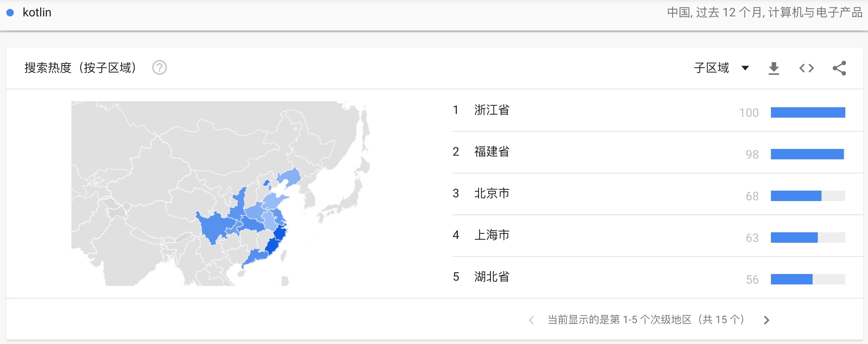Image resolution: width=868 pixels, height=344 pixels.
Task: Click the 浙江省 blue value bar
Action: click(808, 112)
